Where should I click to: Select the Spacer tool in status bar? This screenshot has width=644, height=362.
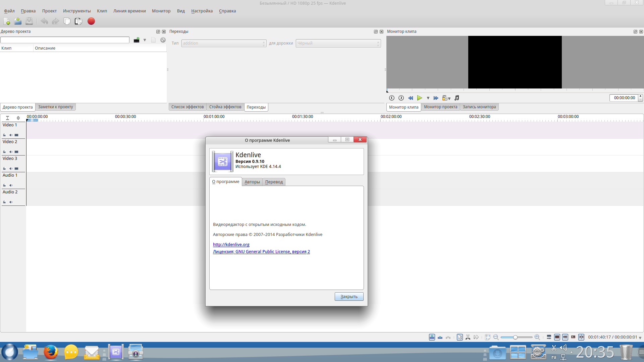476,337
